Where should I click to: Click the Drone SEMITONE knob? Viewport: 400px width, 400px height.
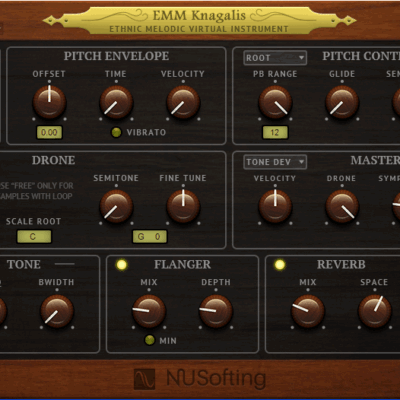tap(116, 206)
